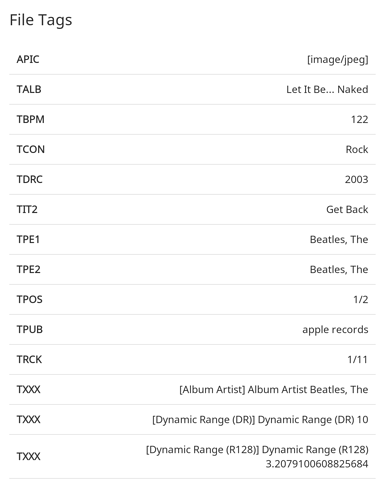Select the TALB tag row
This screenshot has width=383, height=500.
coord(192,89)
